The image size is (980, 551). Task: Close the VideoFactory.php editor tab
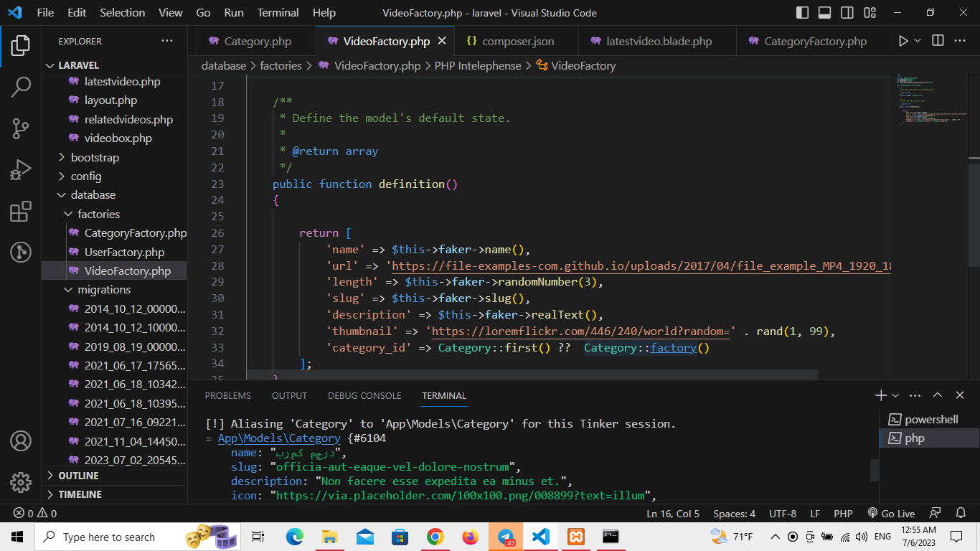[443, 41]
